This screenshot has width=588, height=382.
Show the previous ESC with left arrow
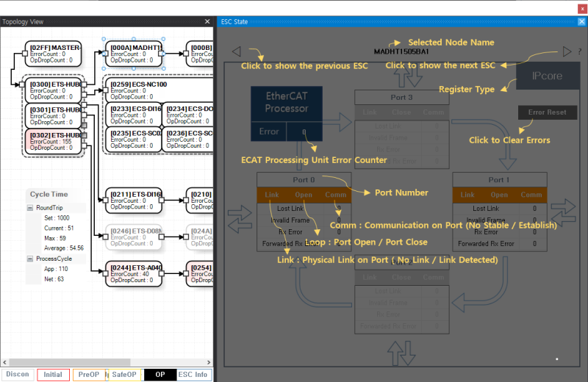click(236, 51)
